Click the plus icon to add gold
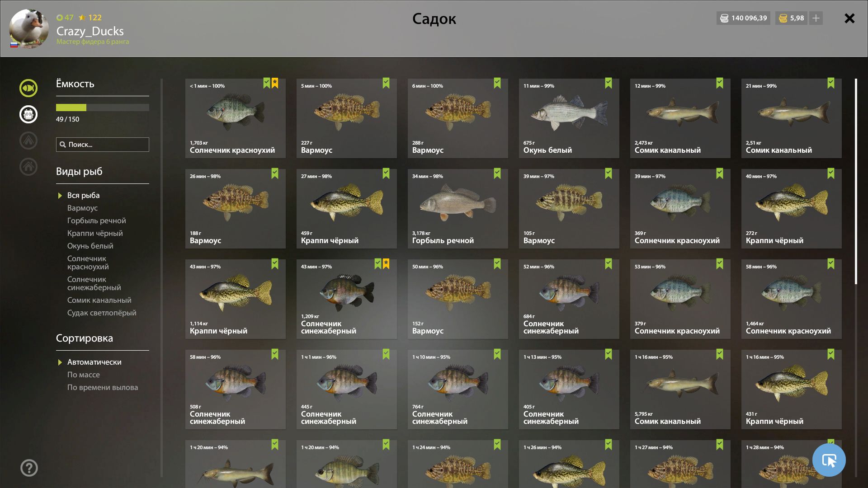The image size is (868, 488). 816,18
